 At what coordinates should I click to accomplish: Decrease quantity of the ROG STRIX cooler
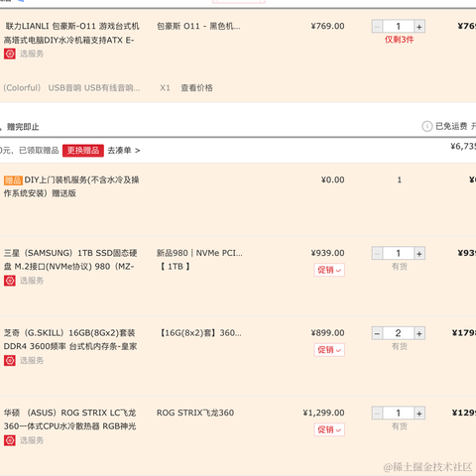[377, 414]
